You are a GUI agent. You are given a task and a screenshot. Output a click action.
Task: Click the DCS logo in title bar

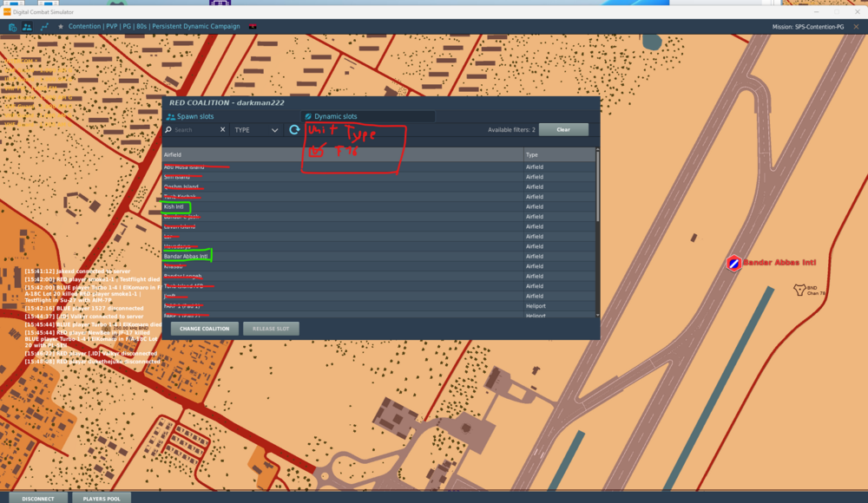[x=7, y=11]
